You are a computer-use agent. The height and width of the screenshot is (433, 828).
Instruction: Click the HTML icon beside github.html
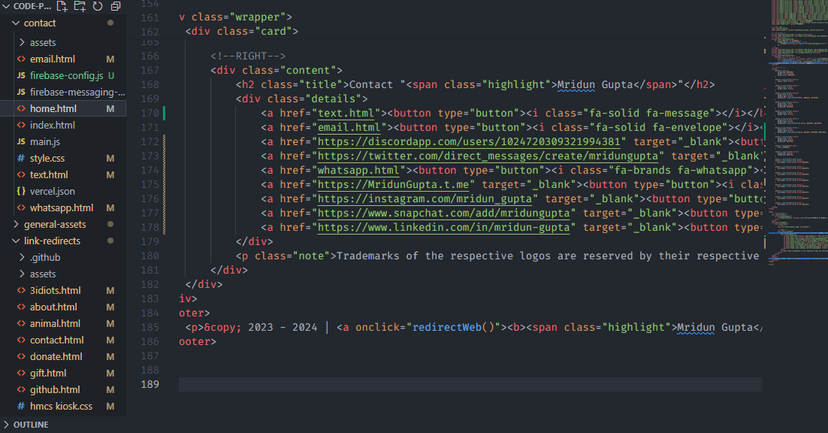(x=21, y=390)
